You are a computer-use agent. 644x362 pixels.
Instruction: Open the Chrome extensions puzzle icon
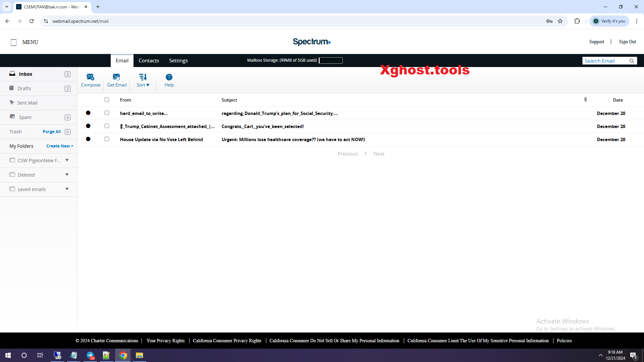[x=577, y=21]
